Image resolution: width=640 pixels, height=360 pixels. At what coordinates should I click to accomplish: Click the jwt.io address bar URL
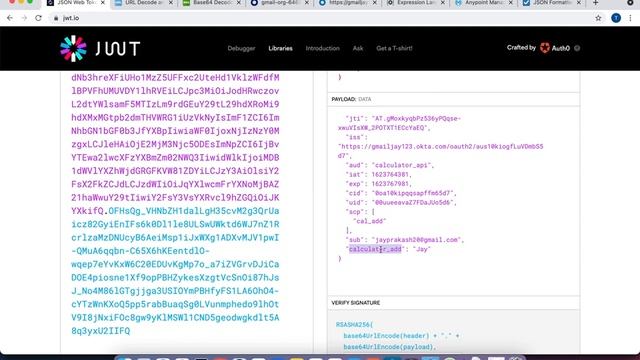pyautogui.click(x=71, y=18)
